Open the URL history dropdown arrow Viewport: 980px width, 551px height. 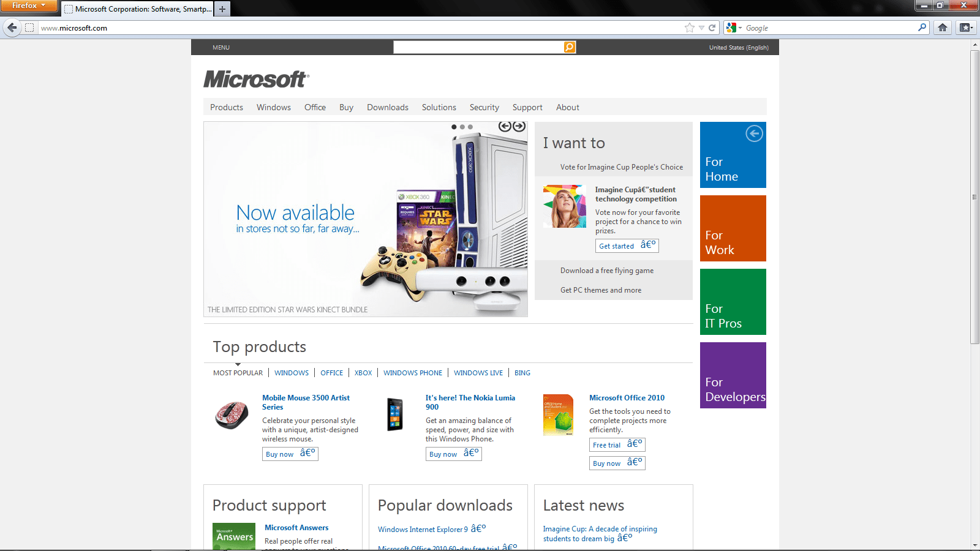point(701,28)
